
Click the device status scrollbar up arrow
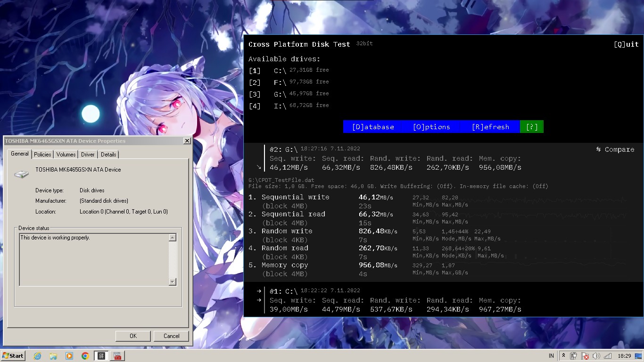click(172, 238)
